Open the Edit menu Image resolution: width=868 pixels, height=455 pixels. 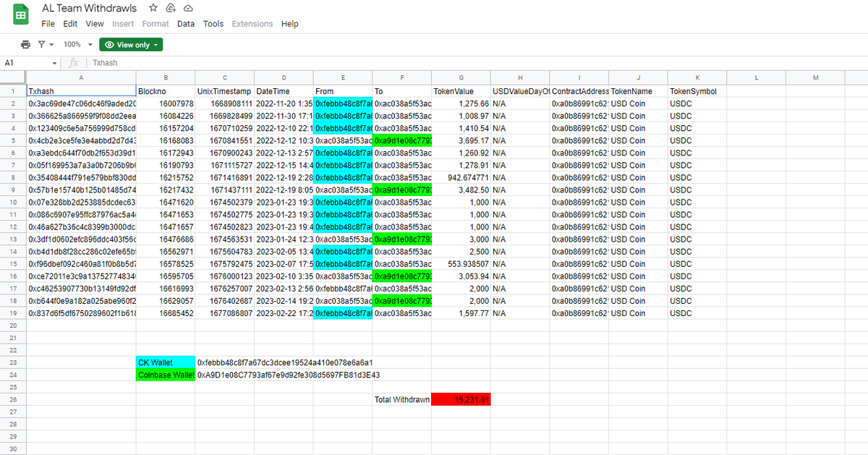click(70, 24)
